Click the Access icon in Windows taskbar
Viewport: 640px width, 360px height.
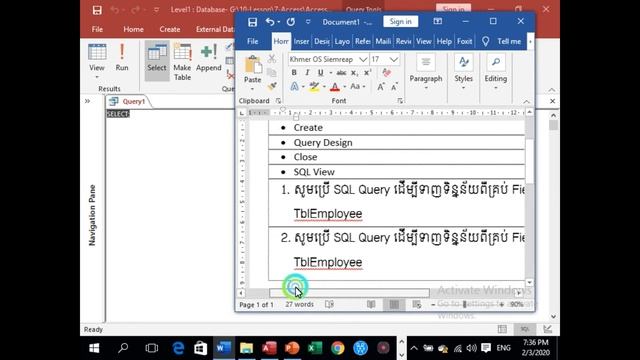point(269,348)
